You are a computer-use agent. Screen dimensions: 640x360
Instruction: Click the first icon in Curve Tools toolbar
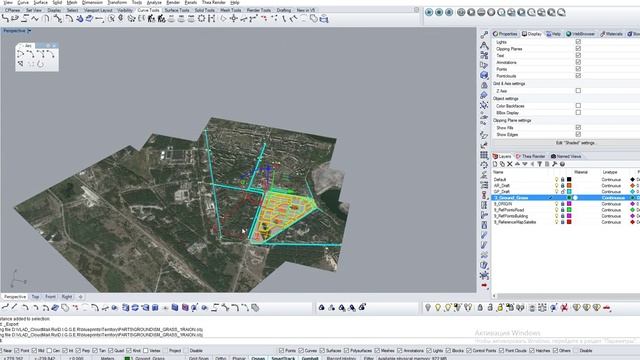click(x=5, y=18)
